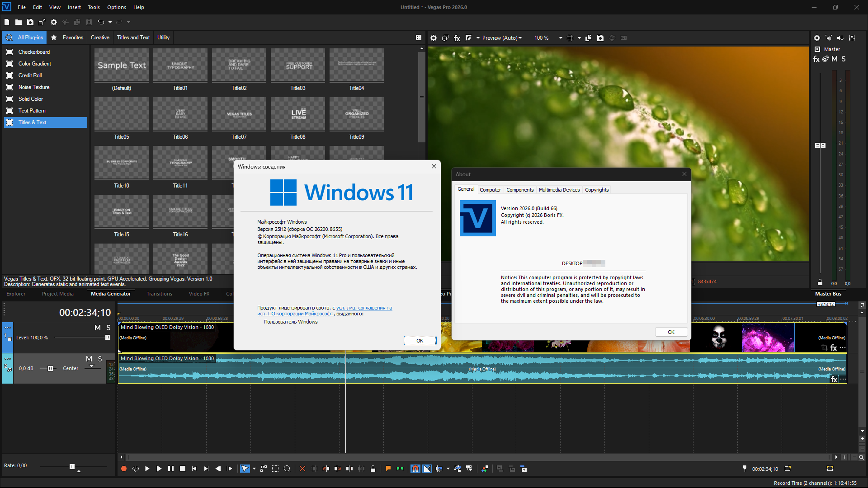The height and width of the screenshot is (488, 868).
Task: Start timeline playback with the Play button
Action: 159,469
